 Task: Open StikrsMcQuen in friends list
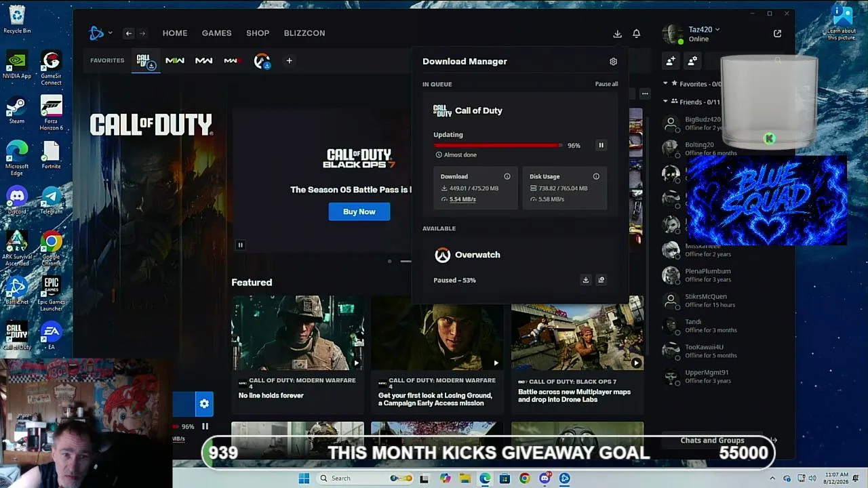pyautogui.click(x=719, y=300)
